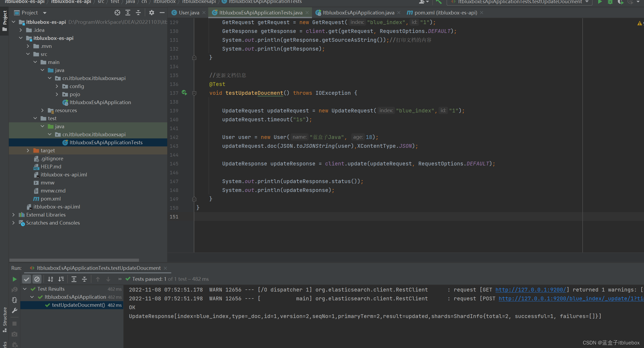The height and width of the screenshot is (348, 644).
Task: Debug testUpdateDoucment with bug icon
Action: (x=610, y=2)
